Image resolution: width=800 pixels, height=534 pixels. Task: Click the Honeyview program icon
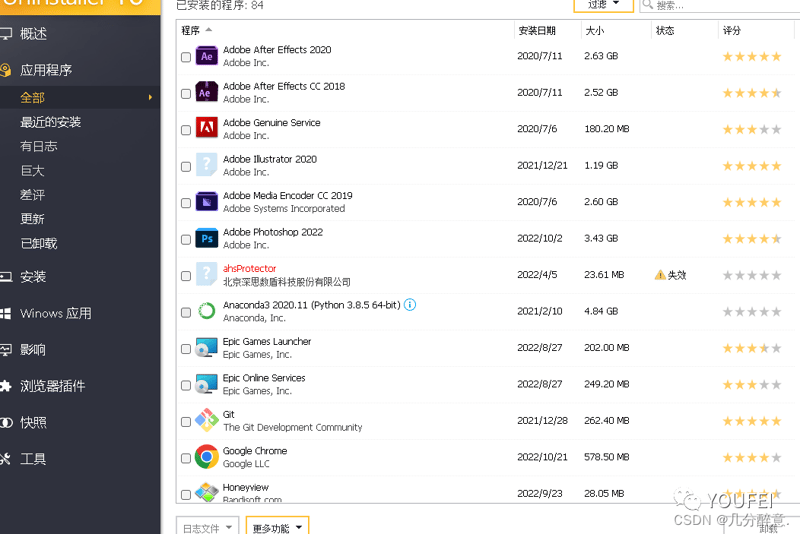pyautogui.click(x=207, y=492)
